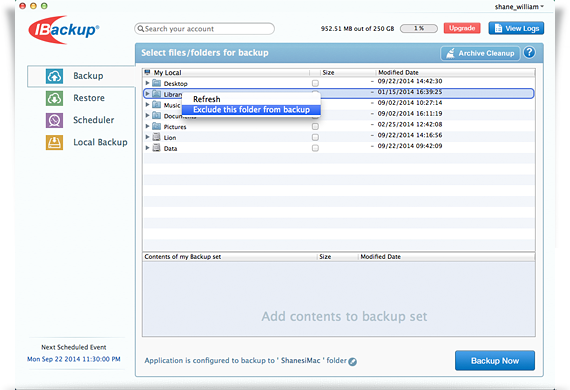Screen dimensions: 570x390
Task: Open the Local Backup drive icon
Action: (x=54, y=142)
